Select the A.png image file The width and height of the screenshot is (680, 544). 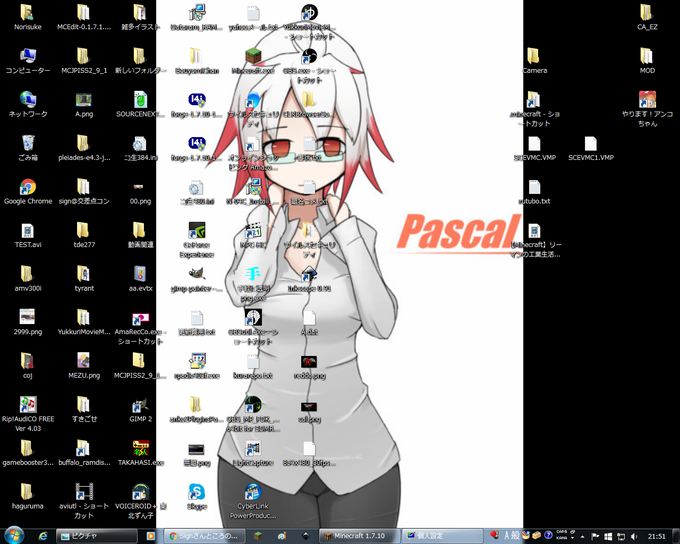84,105
